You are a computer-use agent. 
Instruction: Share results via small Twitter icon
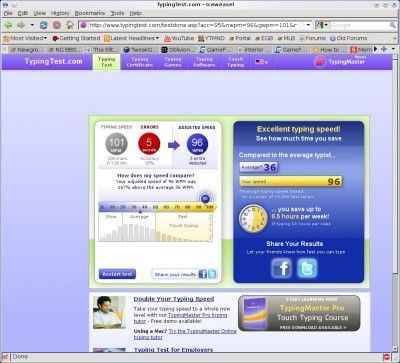(x=212, y=274)
